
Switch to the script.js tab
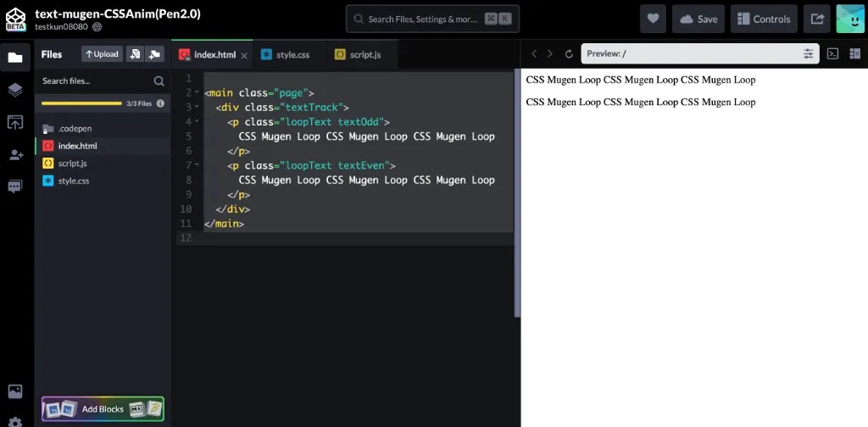(x=362, y=55)
